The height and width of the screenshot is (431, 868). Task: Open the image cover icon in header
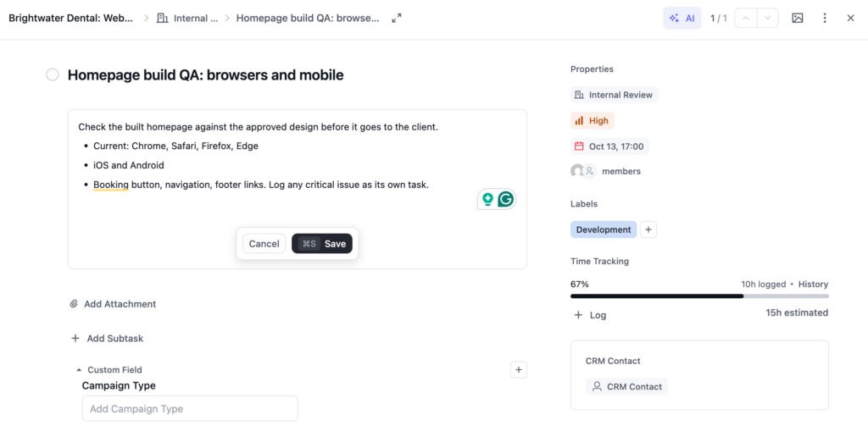(797, 19)
